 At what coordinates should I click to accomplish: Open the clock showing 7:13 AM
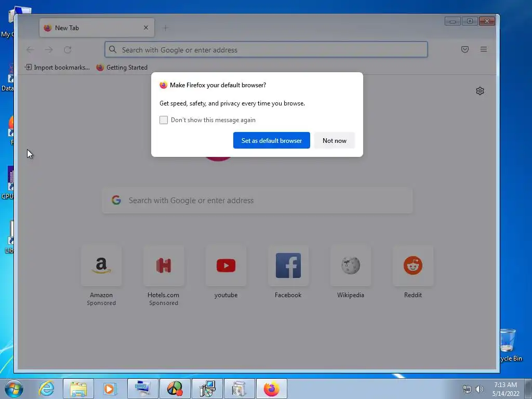point(506,389)
